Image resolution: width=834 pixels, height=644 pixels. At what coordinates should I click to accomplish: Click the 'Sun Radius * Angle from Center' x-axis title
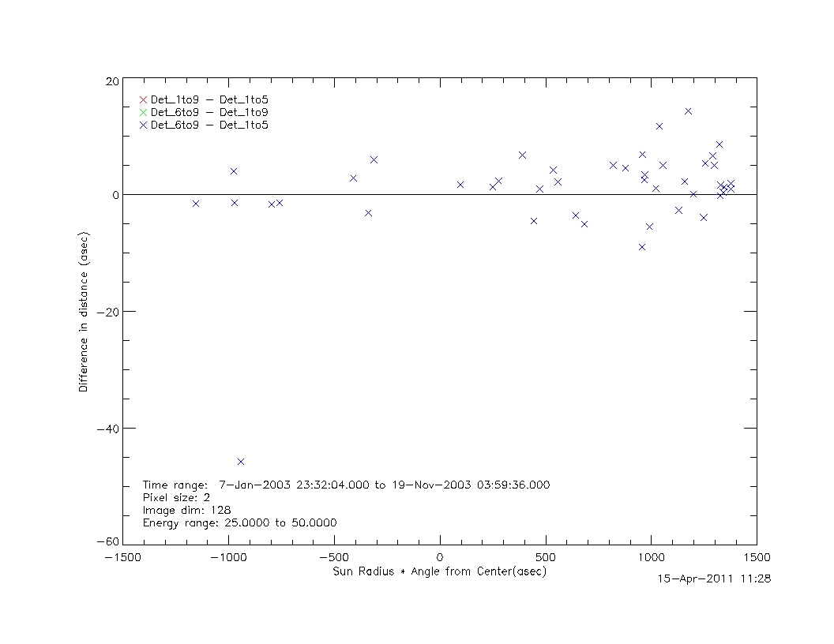click(x=439, y=571)
